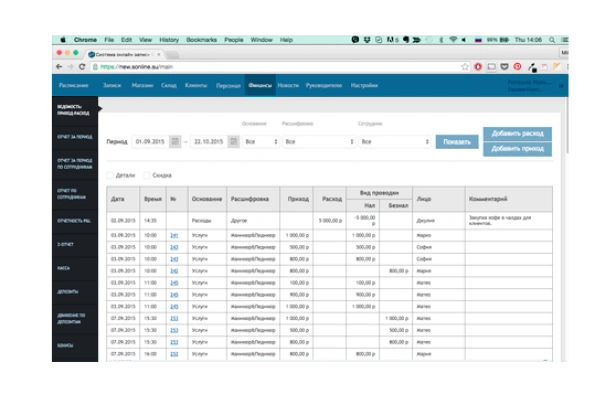Open the start date calendar picker

(175, 142)
